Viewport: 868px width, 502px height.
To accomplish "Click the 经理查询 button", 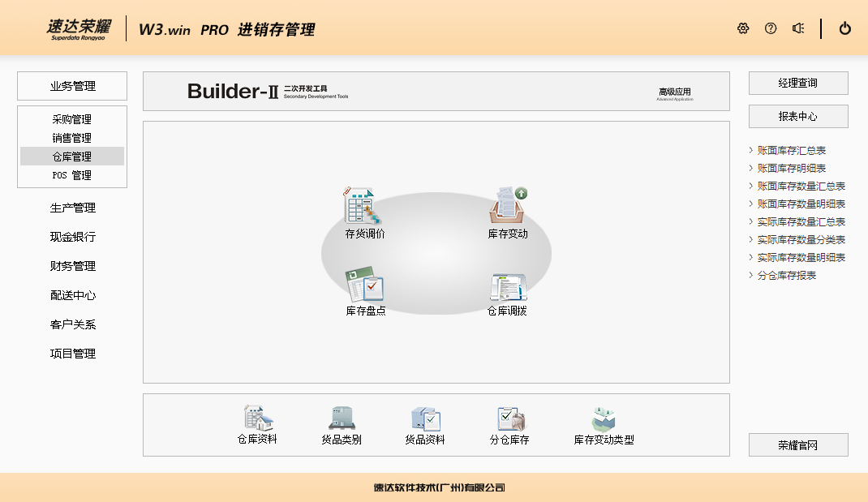I will click(x=798, y=84).
